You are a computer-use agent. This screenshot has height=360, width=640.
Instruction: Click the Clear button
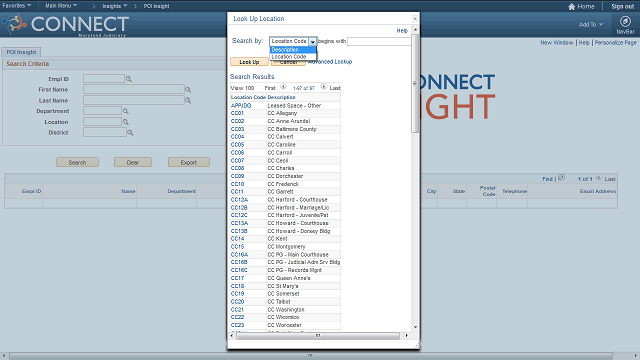[x=133, y=162]
